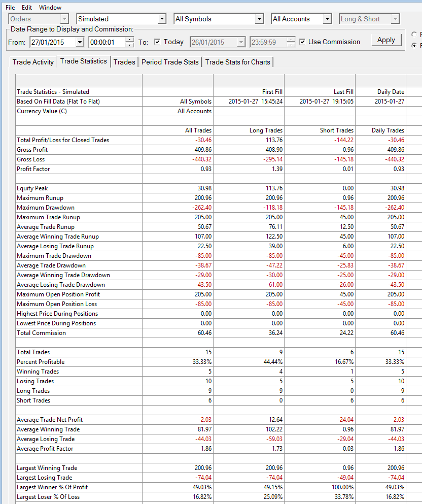Click the Total Commission row label

[41, 332]
